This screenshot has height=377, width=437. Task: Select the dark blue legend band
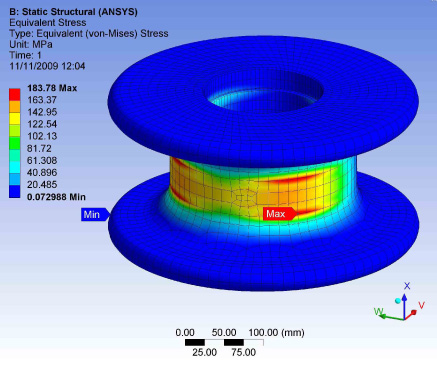click(x=15, y=192)
